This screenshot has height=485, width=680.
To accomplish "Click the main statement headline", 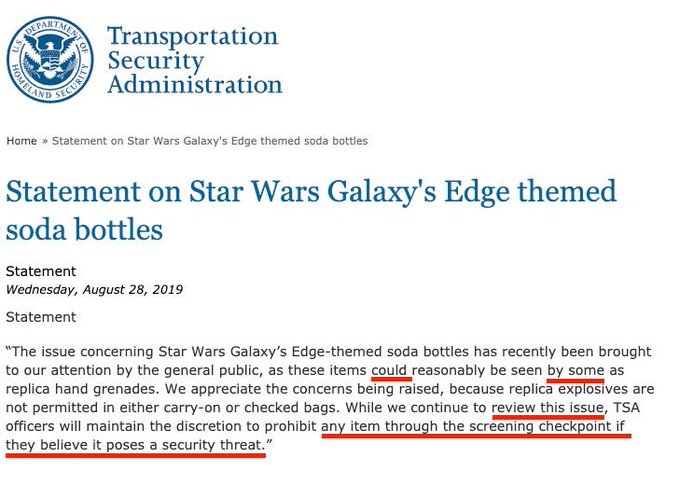I will click(x=311, y=210).
